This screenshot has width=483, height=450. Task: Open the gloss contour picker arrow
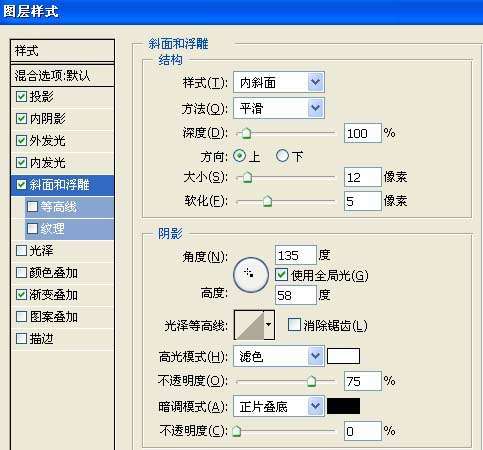269,325
